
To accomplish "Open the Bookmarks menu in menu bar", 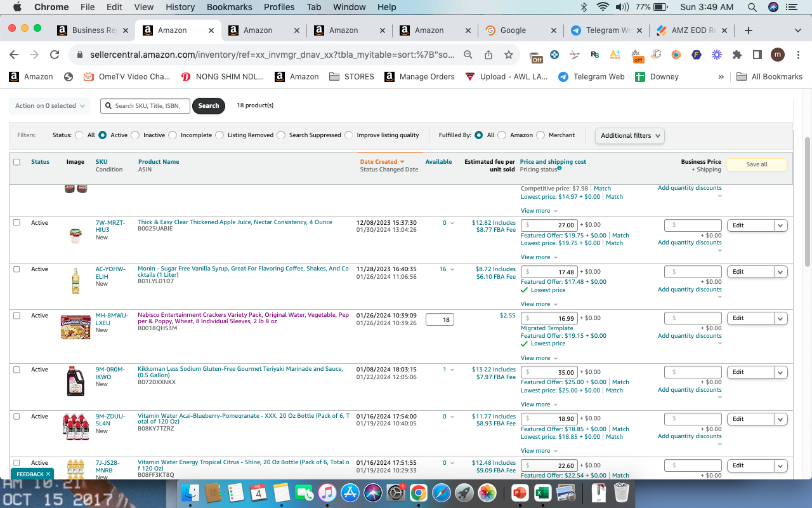I will (x=229, y=7).
